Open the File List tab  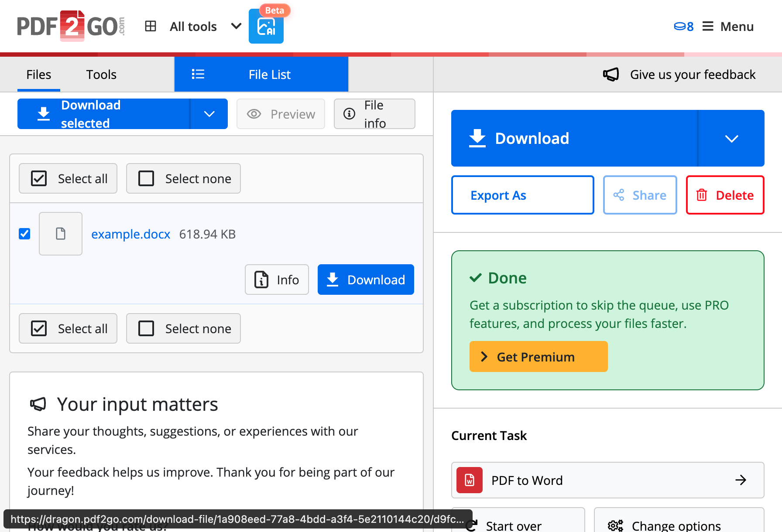[x=261, y=75]
